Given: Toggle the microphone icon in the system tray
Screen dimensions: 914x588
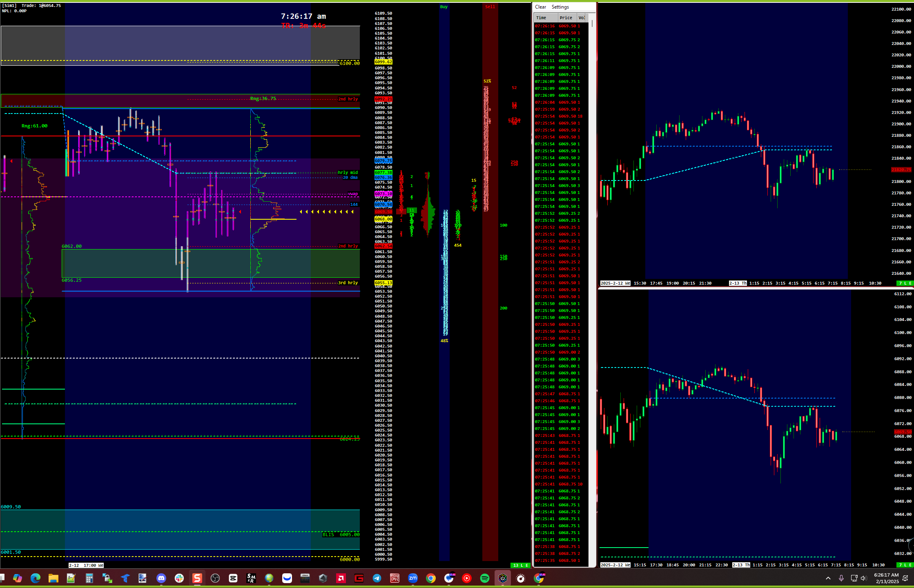Looking at the screenshot, I should coord(841,578).
